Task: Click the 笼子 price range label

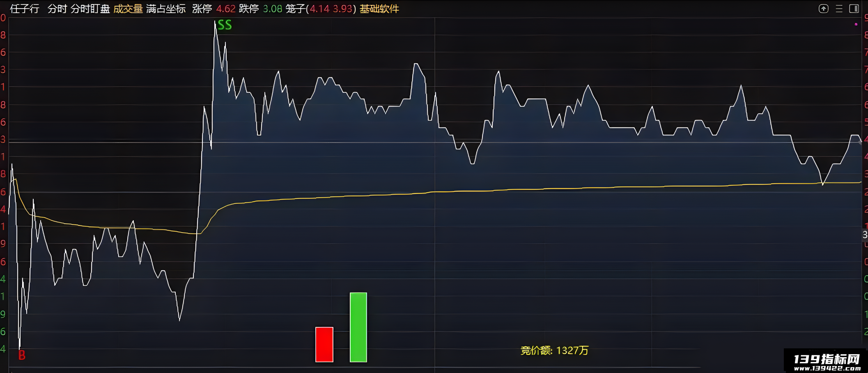Action: click(321, 9)
